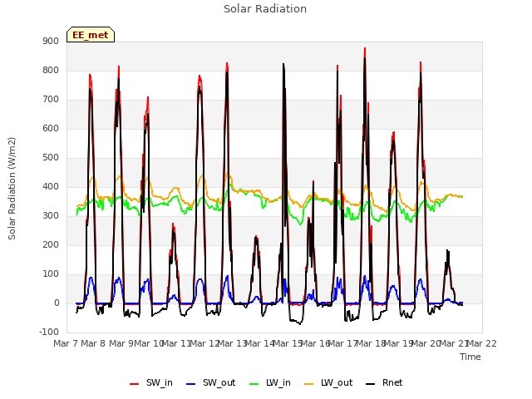Click the Mar 13 date tick label
Viewport: 532px width, 399px height.
(x=232, y=343)
